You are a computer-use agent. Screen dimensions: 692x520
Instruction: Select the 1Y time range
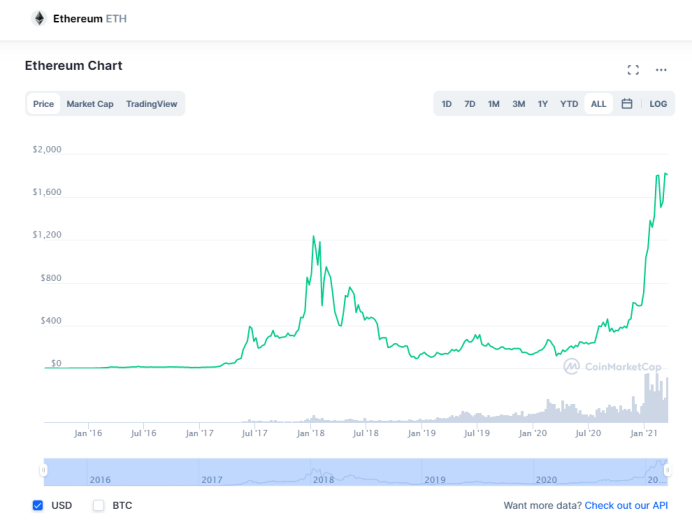coord(542,104)
